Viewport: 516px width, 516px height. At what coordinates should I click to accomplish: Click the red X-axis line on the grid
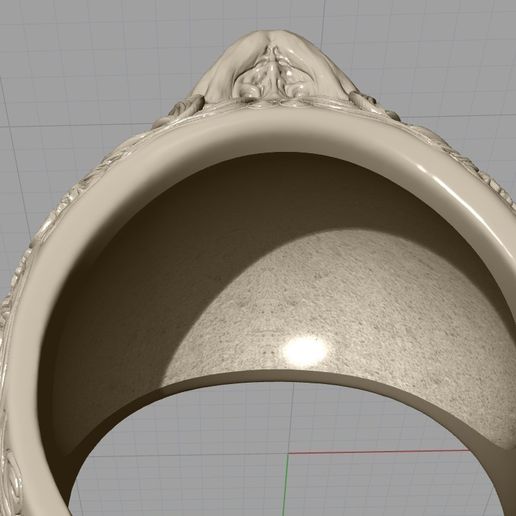click(378, 452)
